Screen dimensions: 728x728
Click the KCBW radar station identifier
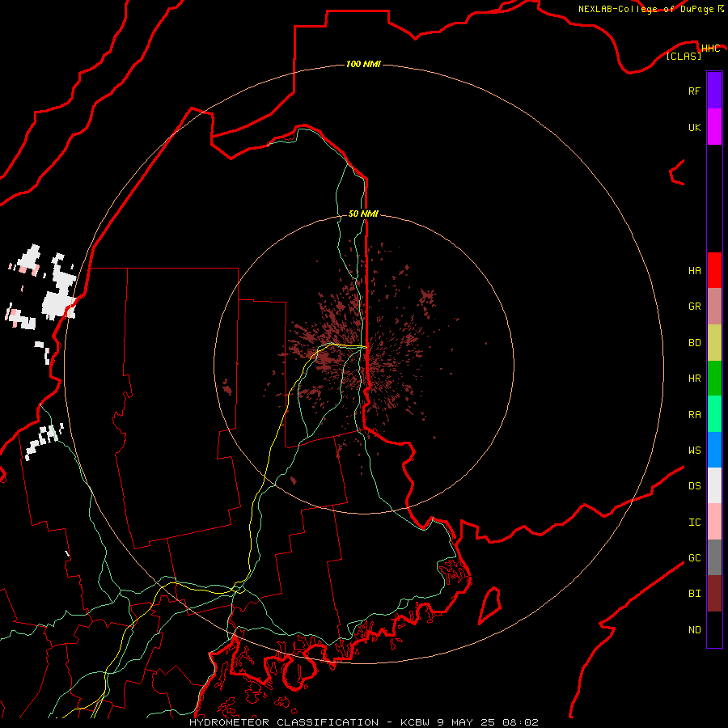pyautogui.click(x=415, y=722)
